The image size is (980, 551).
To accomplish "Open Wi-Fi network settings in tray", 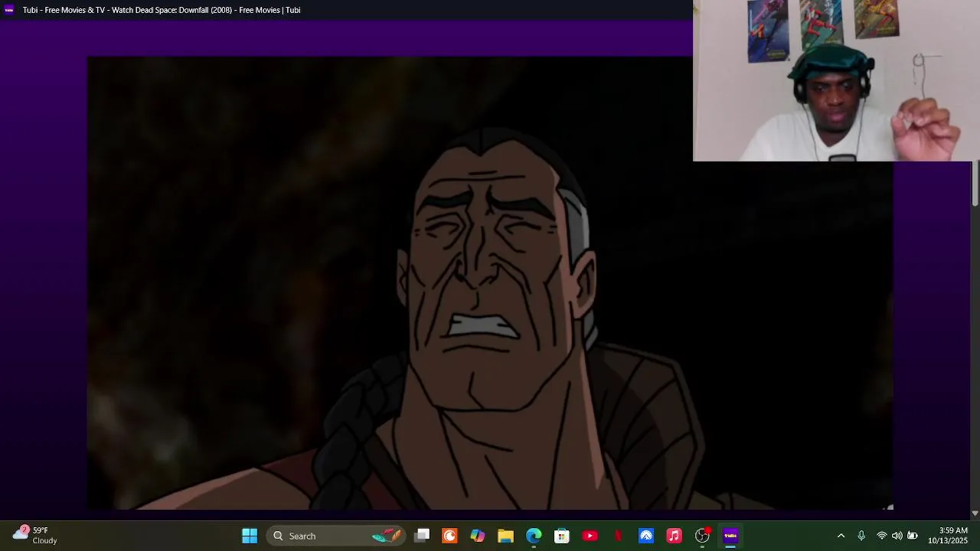I will [x=882, y=536].
